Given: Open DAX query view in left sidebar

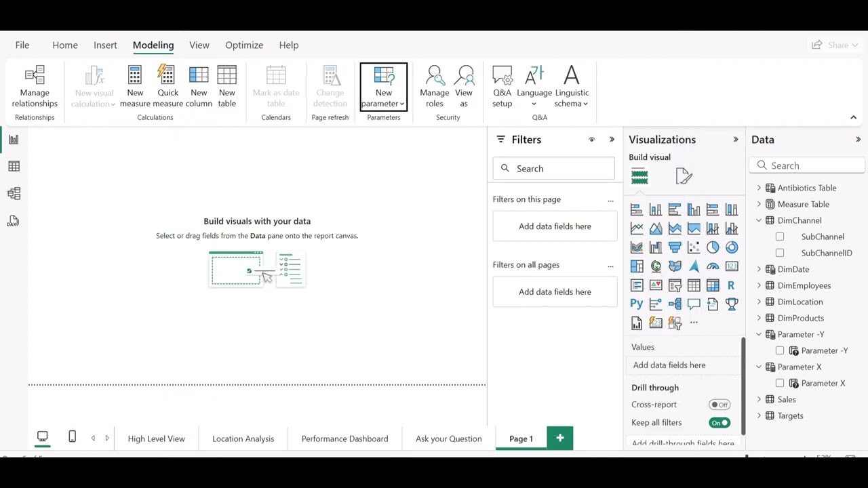Looking at the screenshot, I should point(14,221).
